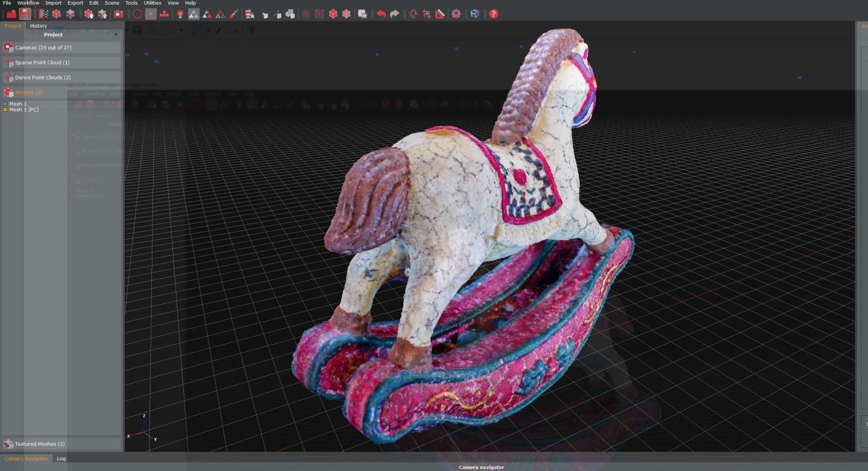Toggle the highlighted pivot point icon
The width and height of the screenshot is (868, 471).
tap(151, 14)
